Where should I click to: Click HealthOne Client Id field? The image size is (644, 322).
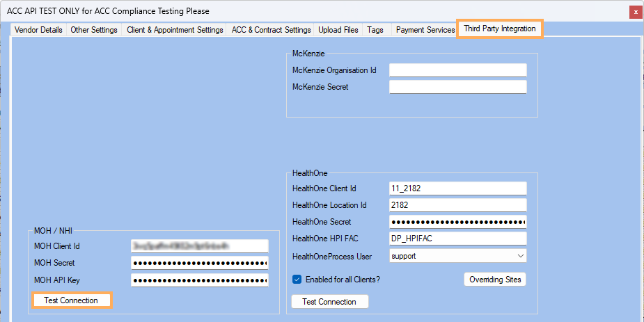click(x=457, y=188)
